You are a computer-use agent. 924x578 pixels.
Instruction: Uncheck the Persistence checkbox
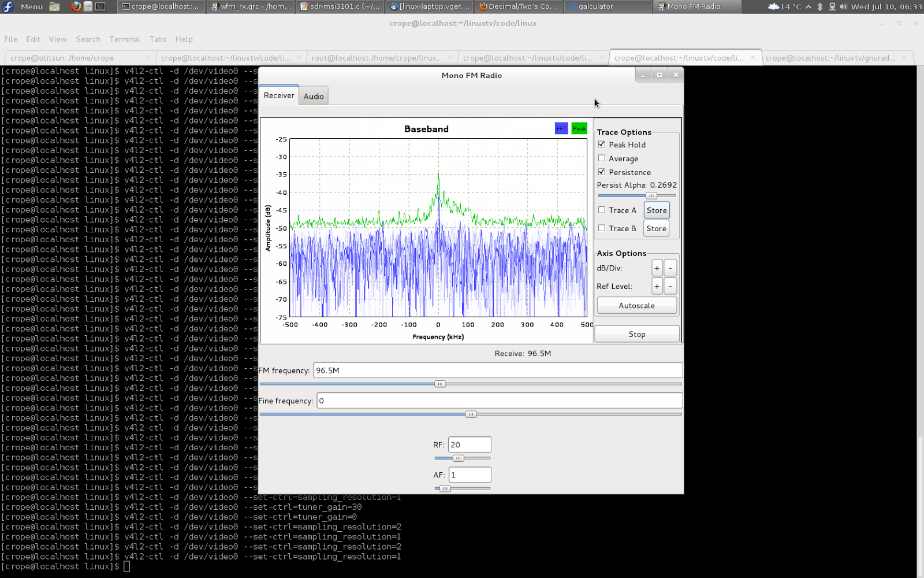tap(602, 172)
